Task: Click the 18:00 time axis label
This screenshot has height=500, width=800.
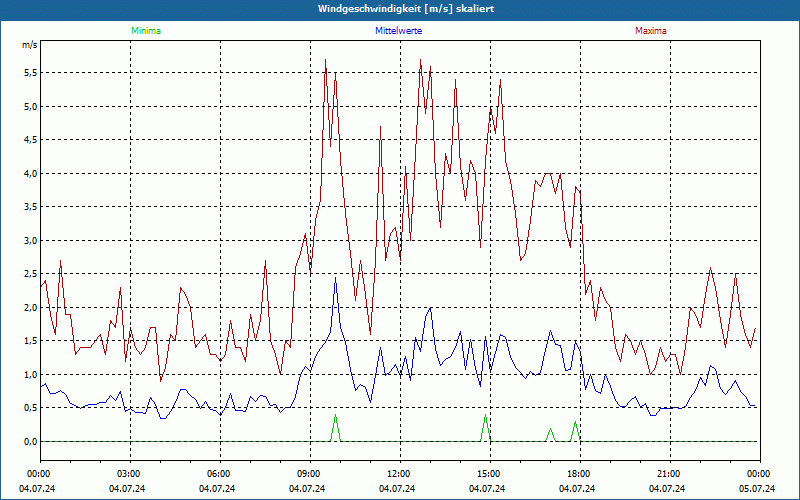Action: 580,474
